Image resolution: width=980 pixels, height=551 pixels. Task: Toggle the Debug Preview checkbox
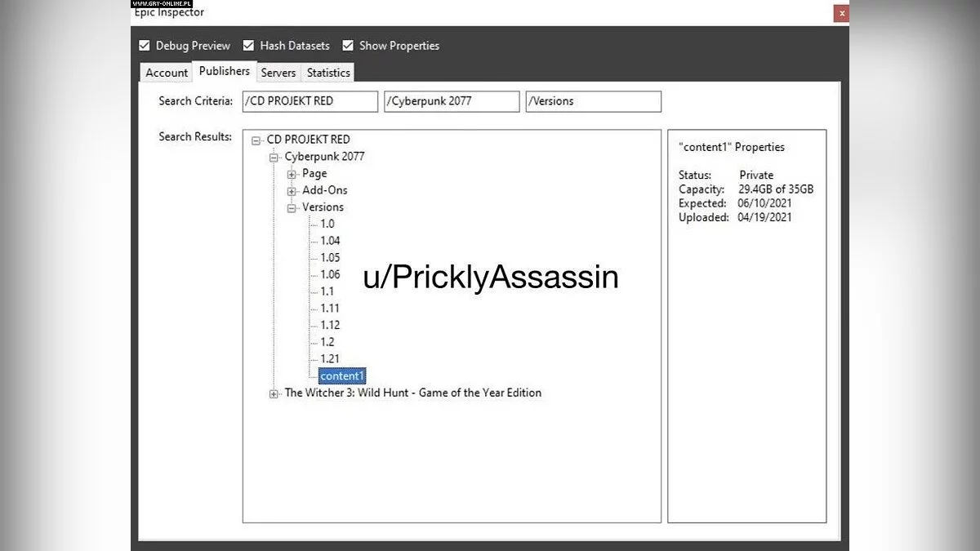(145, 46)
